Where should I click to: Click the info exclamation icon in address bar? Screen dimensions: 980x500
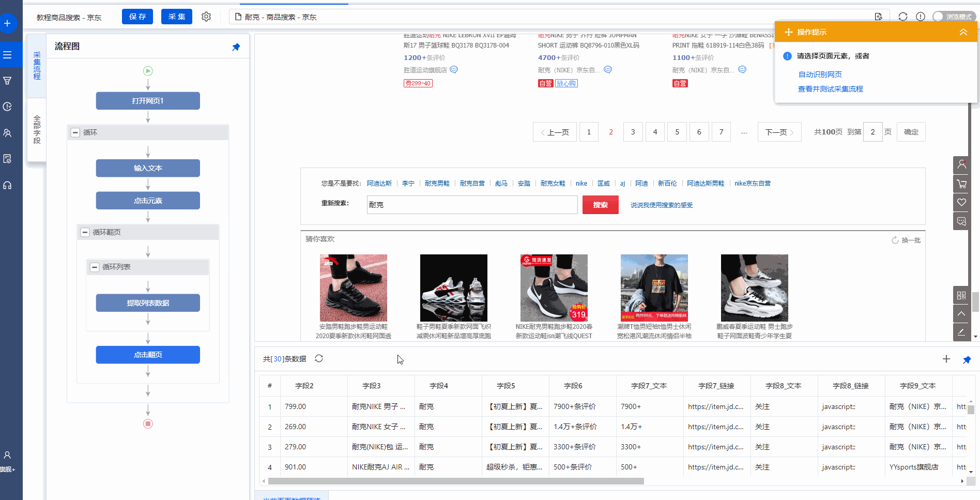pyautogui.click(x=921, y=17)
